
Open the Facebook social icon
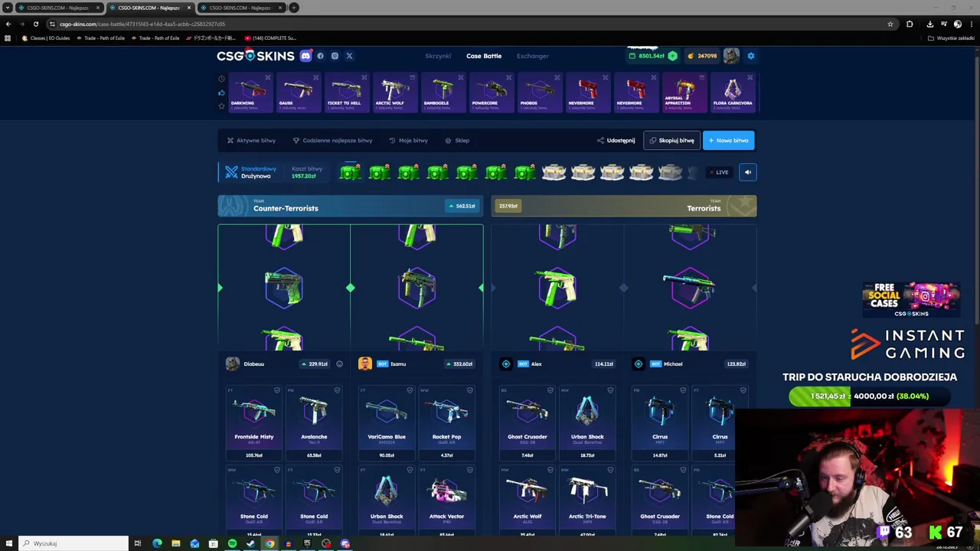pos(320,56)
